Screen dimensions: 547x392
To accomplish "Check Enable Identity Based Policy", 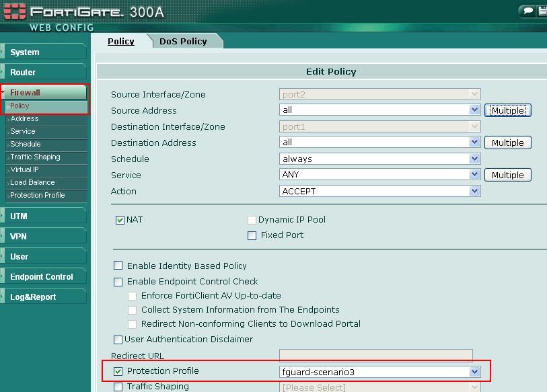I will (118, 266).
